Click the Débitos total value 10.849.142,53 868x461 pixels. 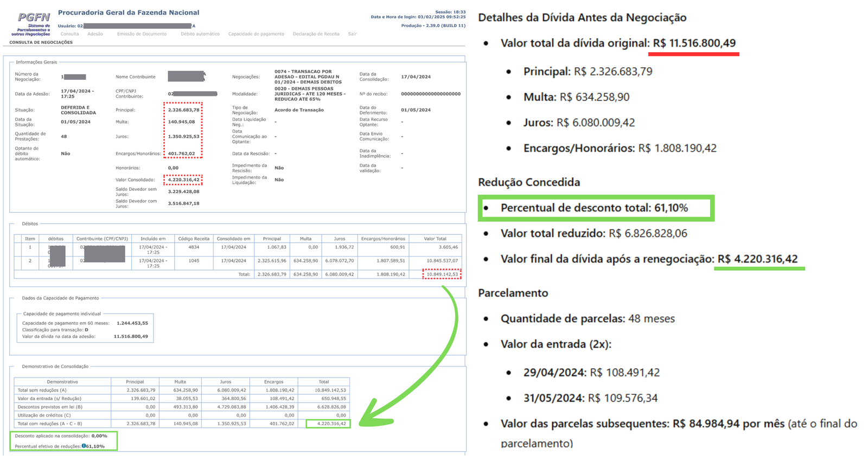coord(442,274)
